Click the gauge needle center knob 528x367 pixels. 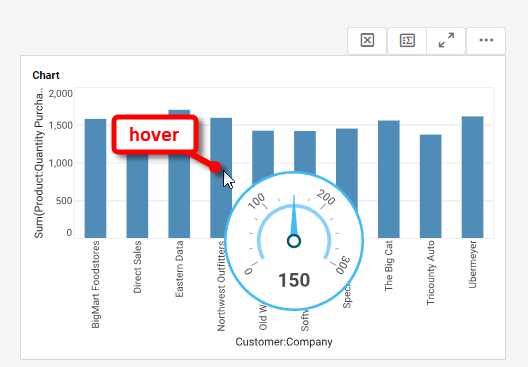click(294, 241)
